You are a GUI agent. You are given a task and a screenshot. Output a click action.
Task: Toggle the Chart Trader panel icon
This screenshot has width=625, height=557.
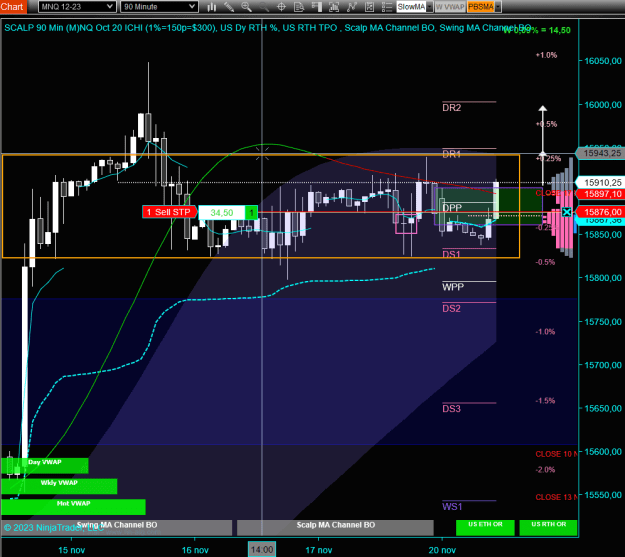click(316, 7)
